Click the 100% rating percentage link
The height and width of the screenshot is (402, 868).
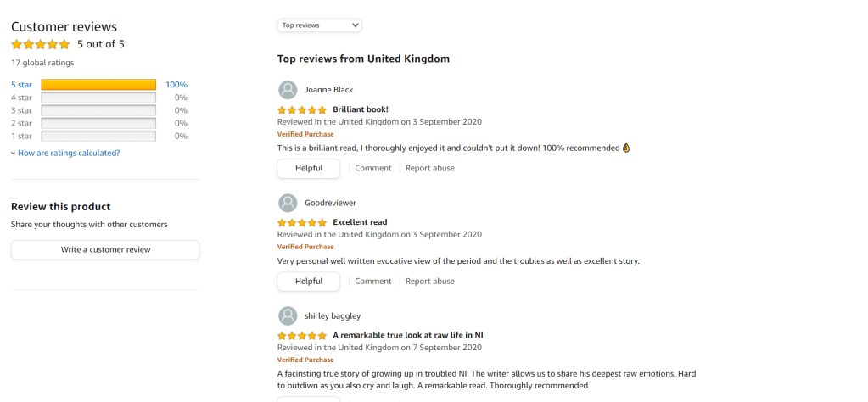(176, 85)
